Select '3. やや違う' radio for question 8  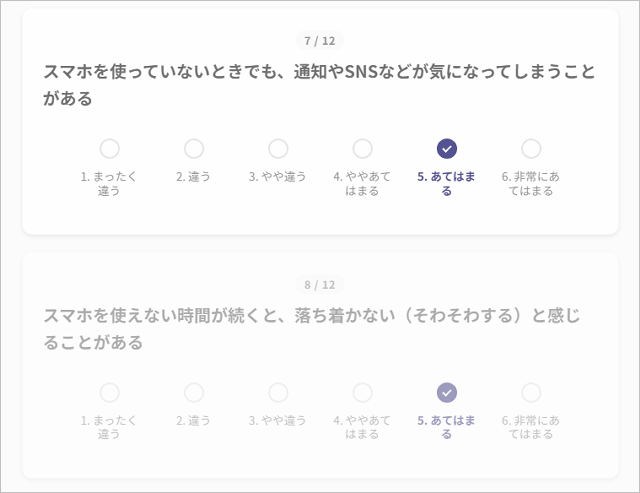tap(278, 393)
